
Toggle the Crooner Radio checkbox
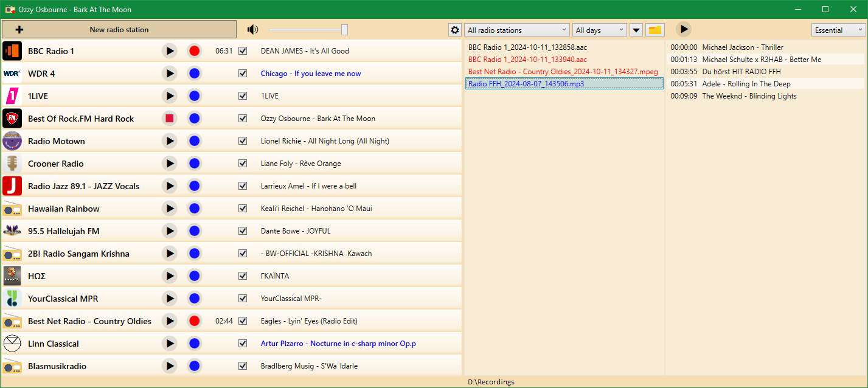pyautogui.click(x=243, y=164)
